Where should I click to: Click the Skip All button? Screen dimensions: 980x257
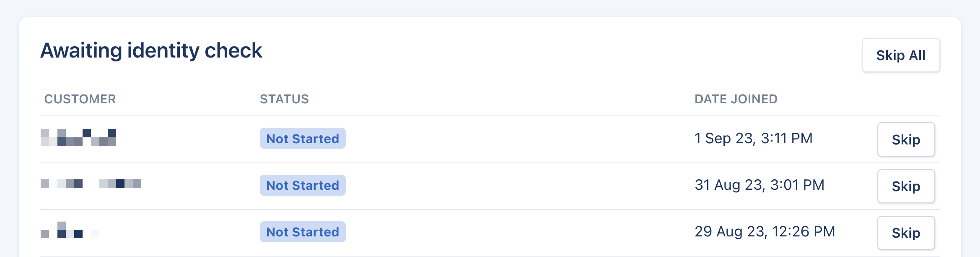click(900, 55)
